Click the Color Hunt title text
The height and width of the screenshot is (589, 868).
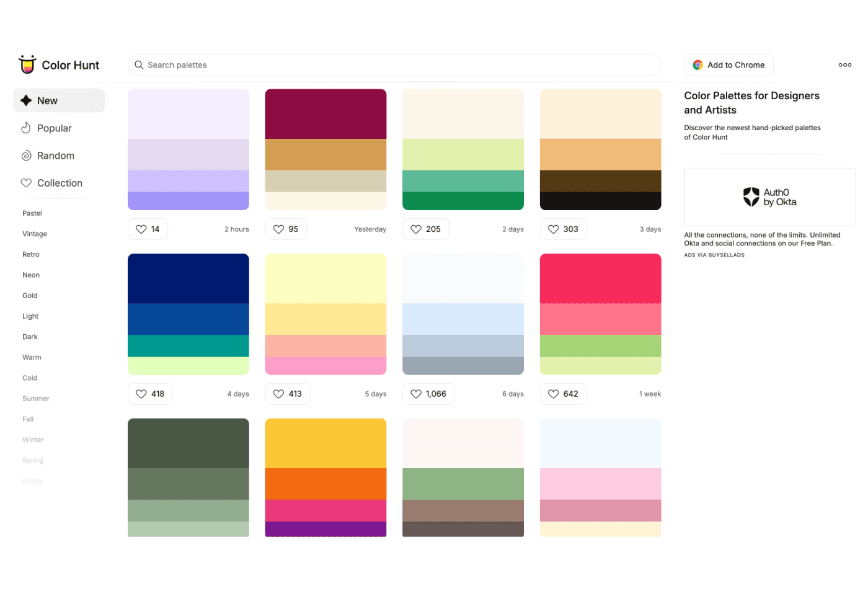click(x=71, y=65)
